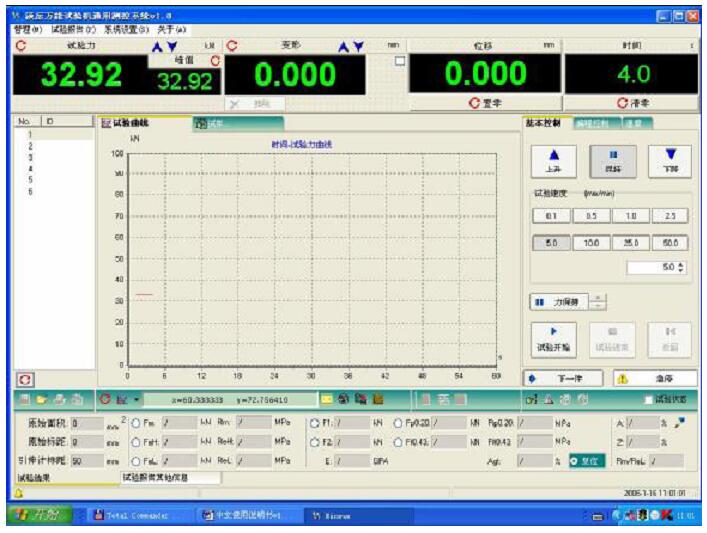Select the FeH radio button
The image size is (707, 533).
click(136, 441)
